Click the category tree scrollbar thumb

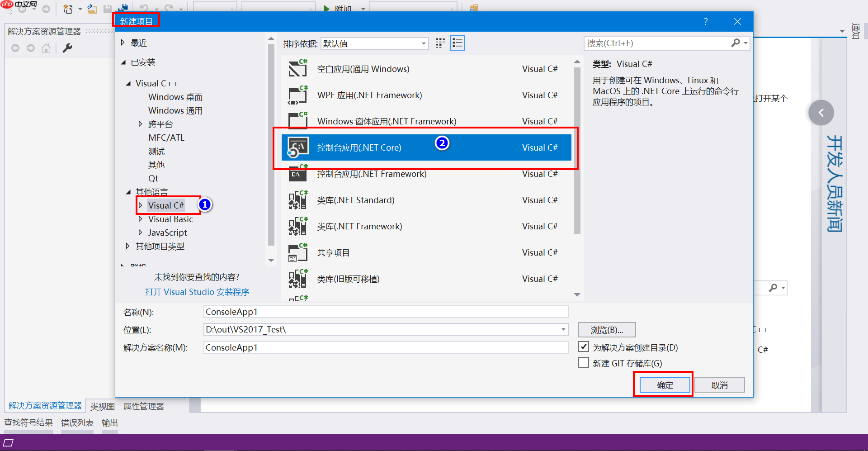271,145
